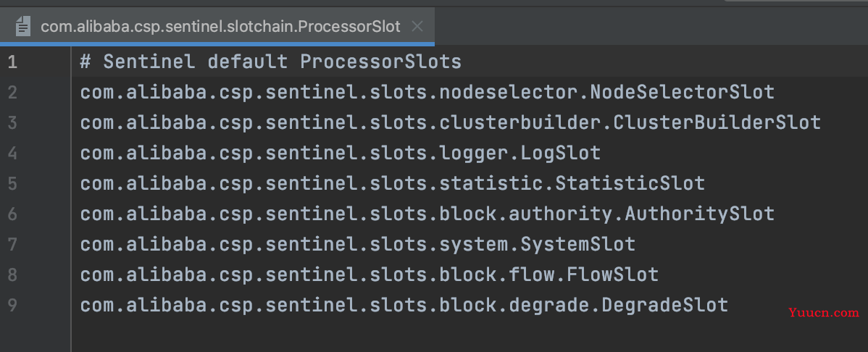Click line number 2 in the gutter

coord(12,92)
